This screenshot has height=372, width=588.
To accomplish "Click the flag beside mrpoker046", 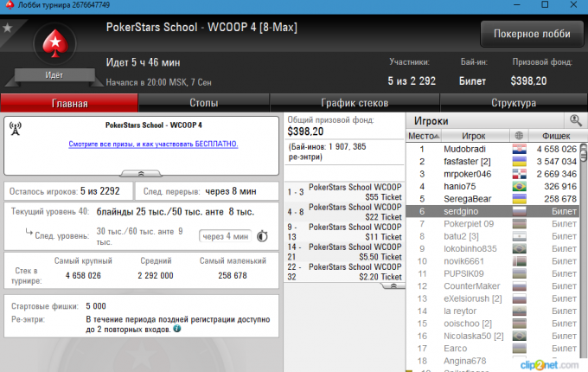I will (x=520, y=174).
